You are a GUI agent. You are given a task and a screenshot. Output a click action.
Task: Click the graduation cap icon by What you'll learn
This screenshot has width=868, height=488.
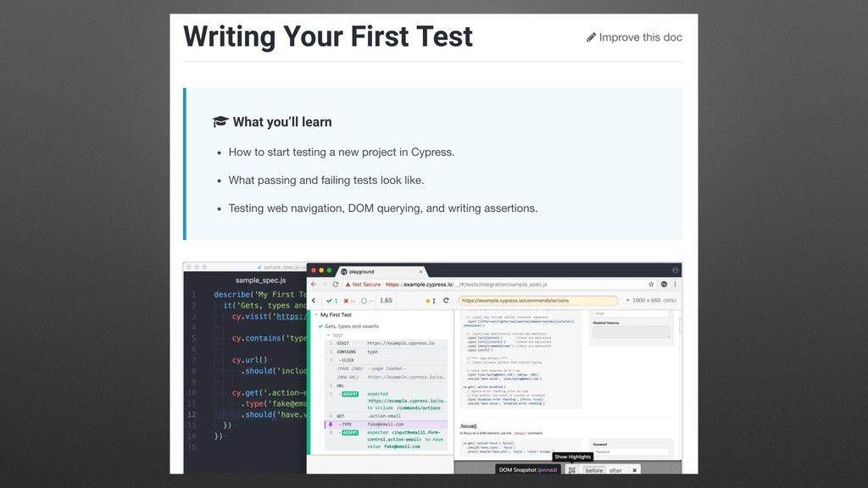pyautogui.click(x=220, y=122)
